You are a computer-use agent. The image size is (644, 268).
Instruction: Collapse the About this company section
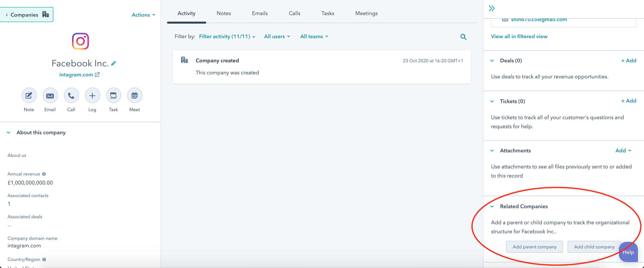pyautogui.click(x=9, y=132)
